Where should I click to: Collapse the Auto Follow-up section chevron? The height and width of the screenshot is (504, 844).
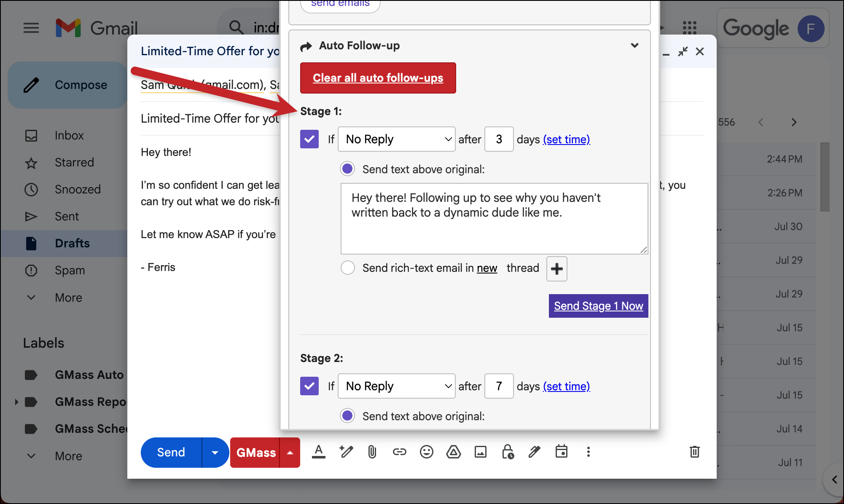[x=634, y=46]
